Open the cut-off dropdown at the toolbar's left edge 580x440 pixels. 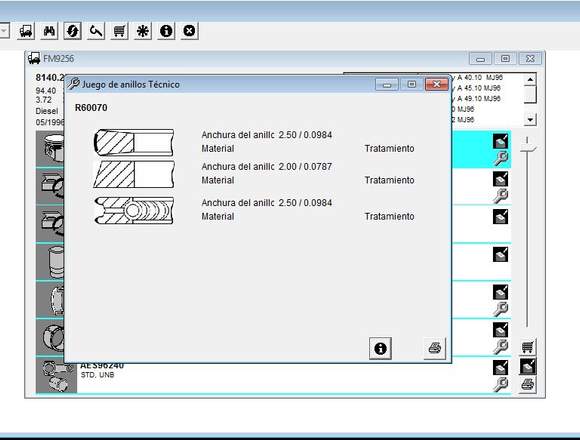(4, 31)
